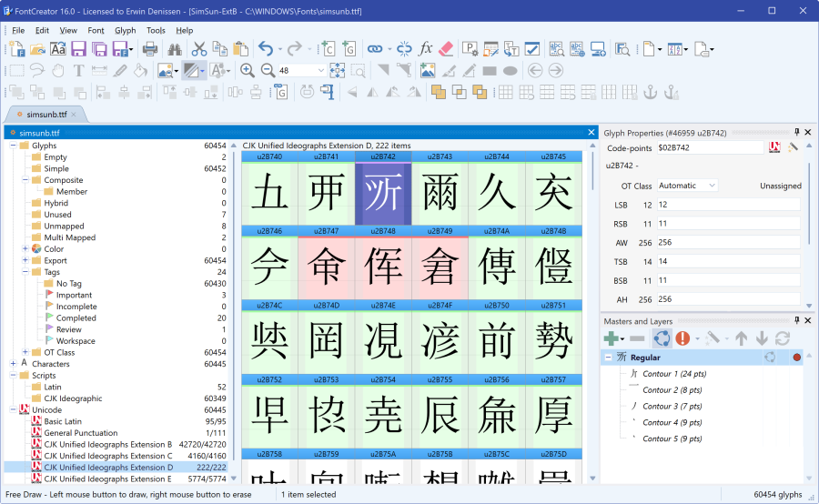
Task: Click the Unicode icon beside Code-points field
Action: tap(774, 147)
